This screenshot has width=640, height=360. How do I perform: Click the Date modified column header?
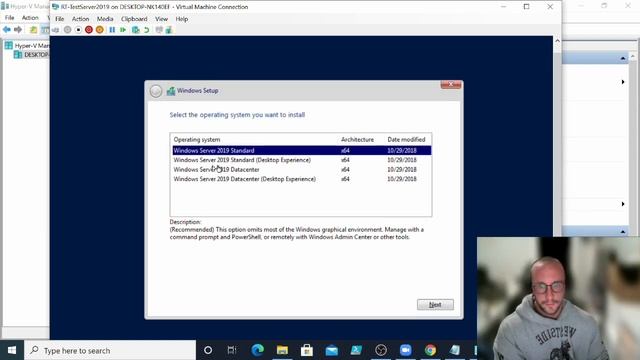(x=406, y=140)
